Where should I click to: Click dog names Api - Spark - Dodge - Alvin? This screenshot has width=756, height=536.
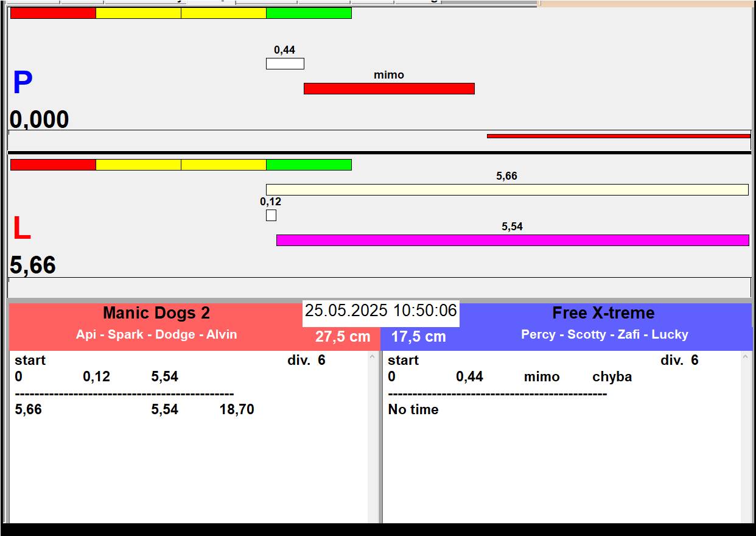(156, 334)
